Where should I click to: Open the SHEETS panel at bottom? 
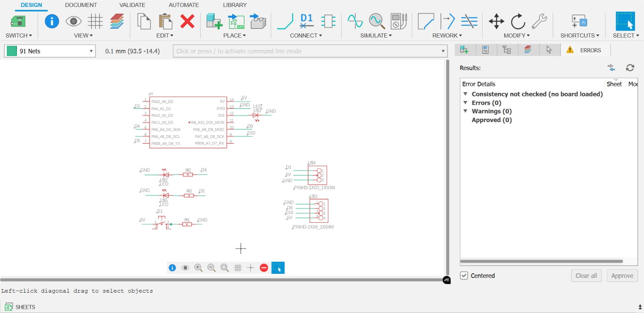point(20,307)
